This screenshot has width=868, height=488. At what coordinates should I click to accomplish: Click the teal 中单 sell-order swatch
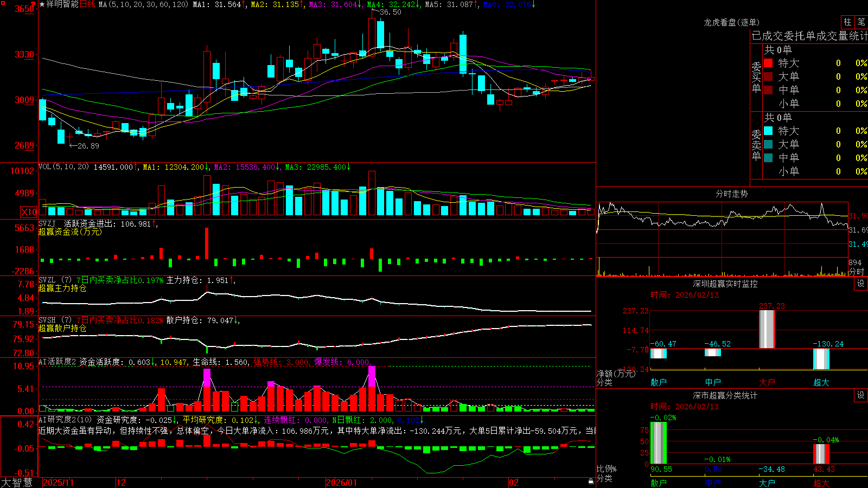click(768, 158)
